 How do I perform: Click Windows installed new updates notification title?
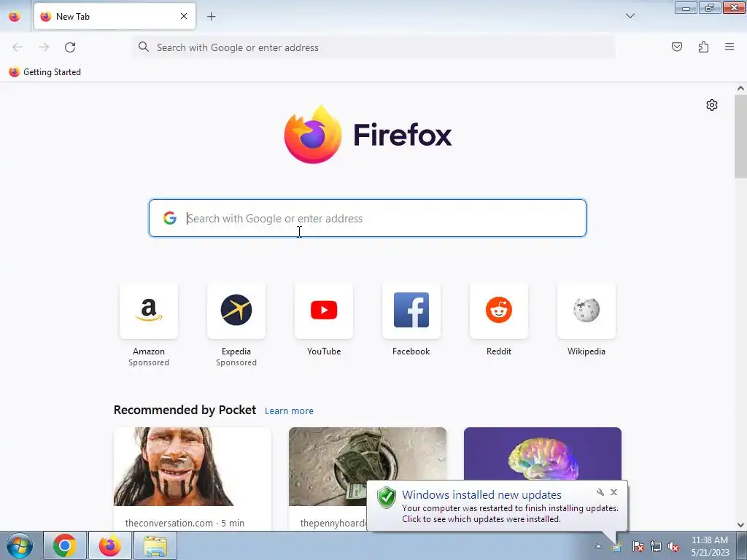coord(481,495)
